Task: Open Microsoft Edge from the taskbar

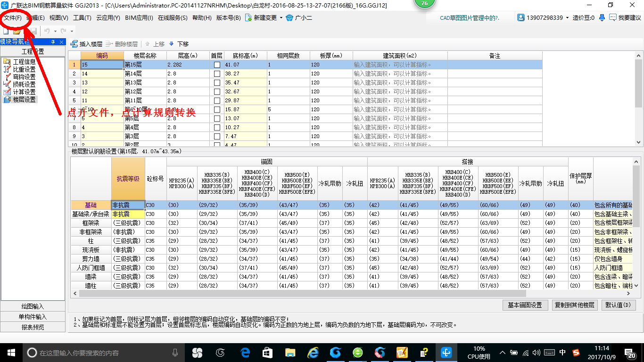Action: [x=245, y=353]
